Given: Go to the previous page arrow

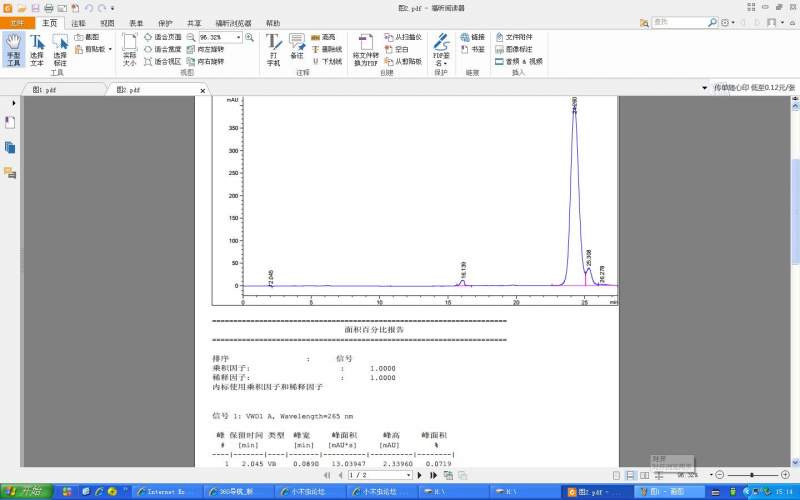Looking at the screenshot, I should pos(340,475).
